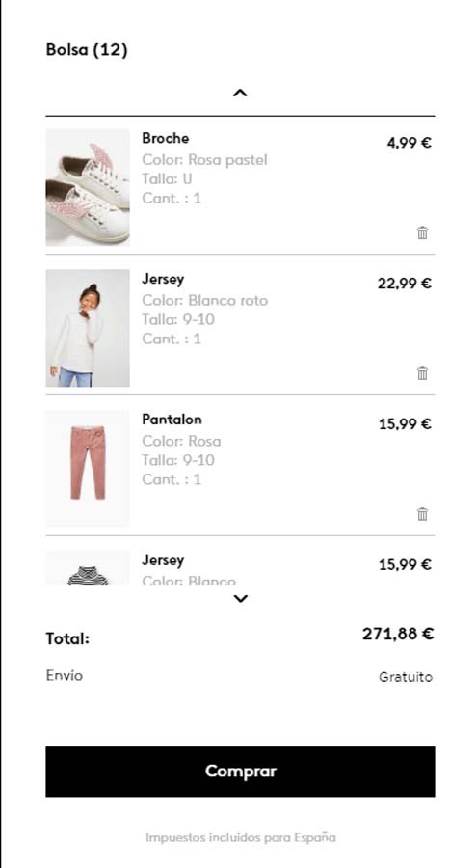Open the white sneakers Broche thumbnail

[x=88, y=187]
